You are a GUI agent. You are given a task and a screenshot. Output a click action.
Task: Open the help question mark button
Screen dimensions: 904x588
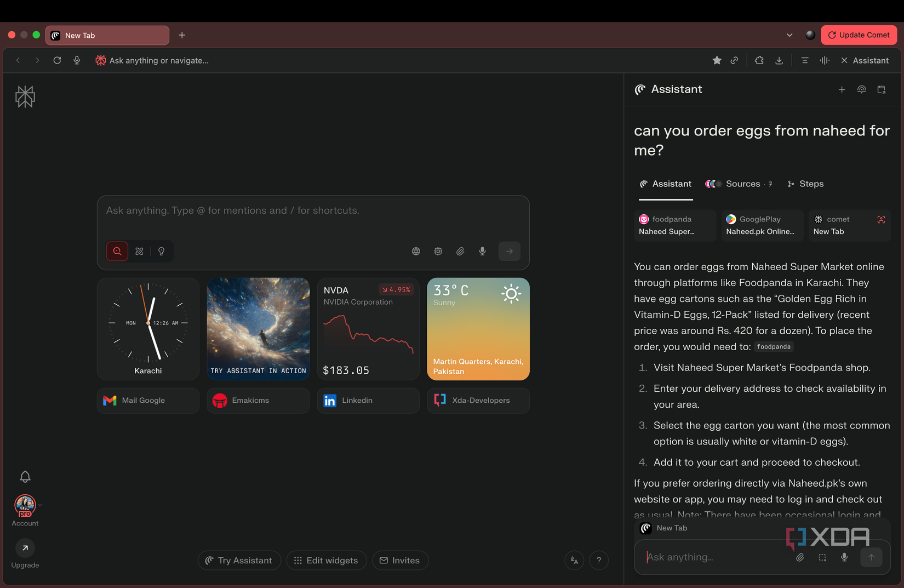coord(599,560)
